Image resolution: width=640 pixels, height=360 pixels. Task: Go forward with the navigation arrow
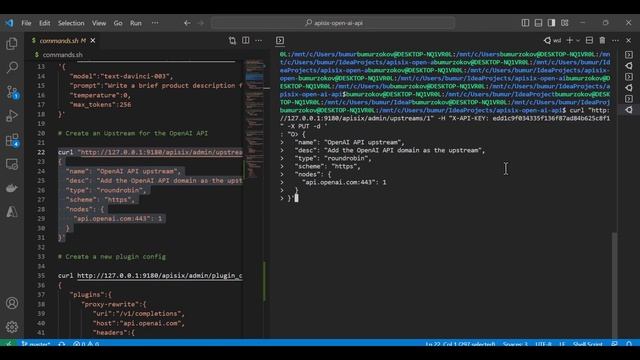pyautogui.click(x=201, y=23)
